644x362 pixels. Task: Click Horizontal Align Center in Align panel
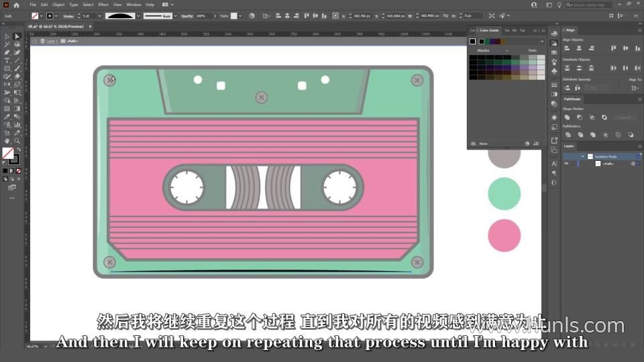(x=579, y=48)
